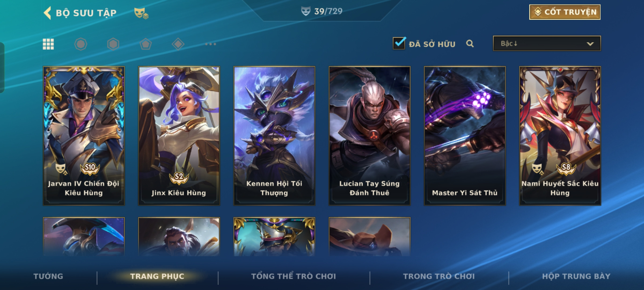The width and height of the screenshot is (644, 290).
Task: Uncheck the Đã Sở Hữu checkbox
Action: coord(399,43)
